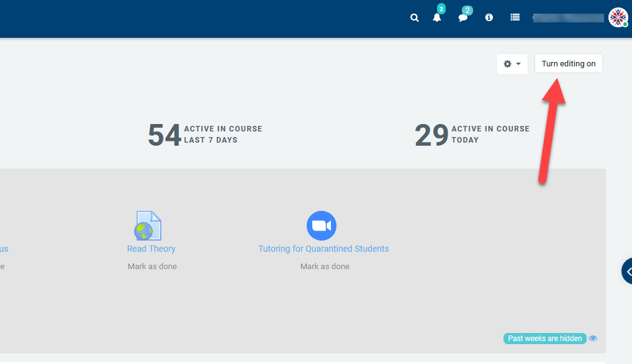Click the 29 active in course today stat
The image size is (632, 364).
pos(472,135)
